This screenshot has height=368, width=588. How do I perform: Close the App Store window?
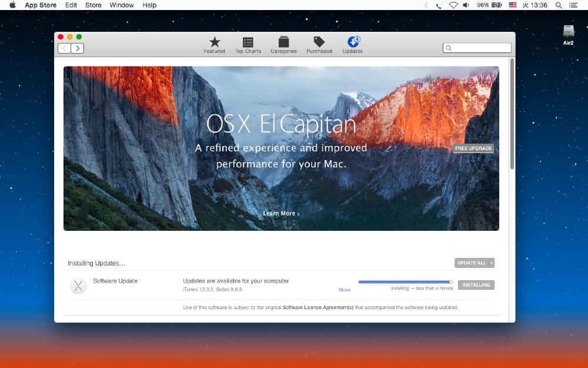coord(61,37)
